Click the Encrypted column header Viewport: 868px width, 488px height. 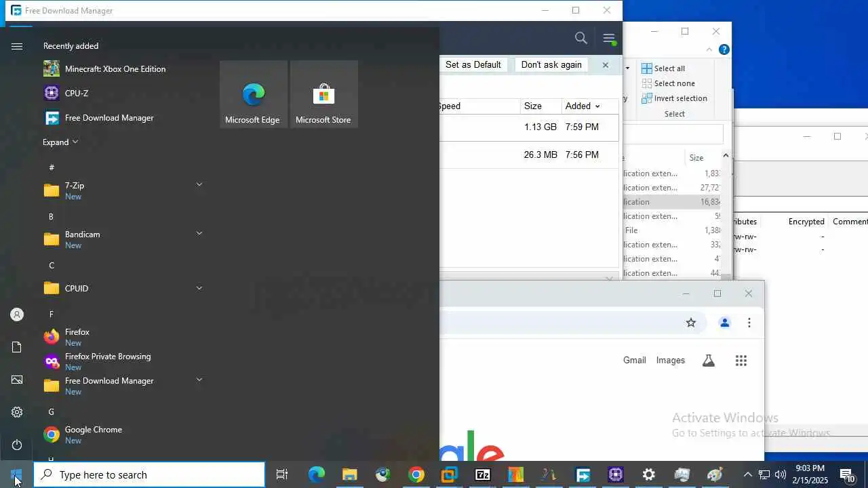tap(806, 222)
